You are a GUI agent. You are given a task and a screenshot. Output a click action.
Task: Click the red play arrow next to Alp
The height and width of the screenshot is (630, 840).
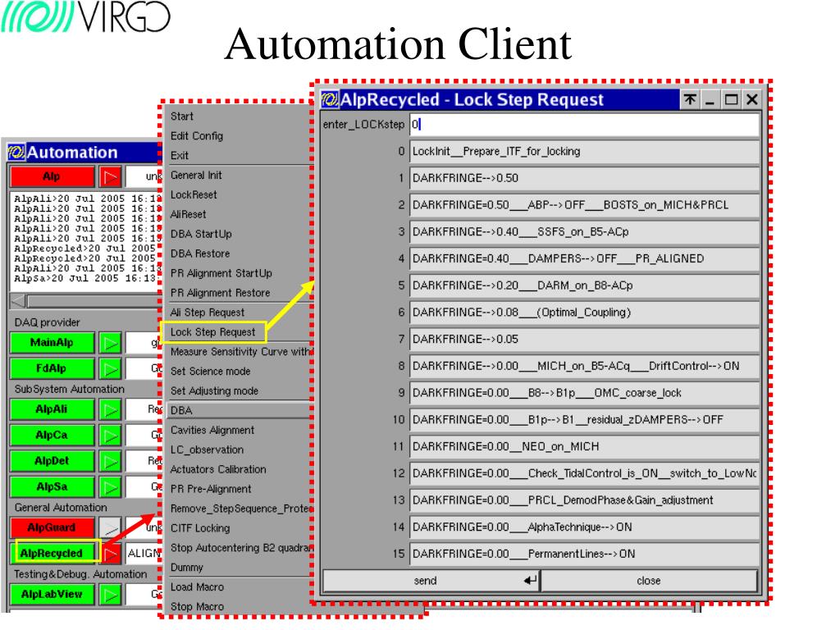pos(111,177)
